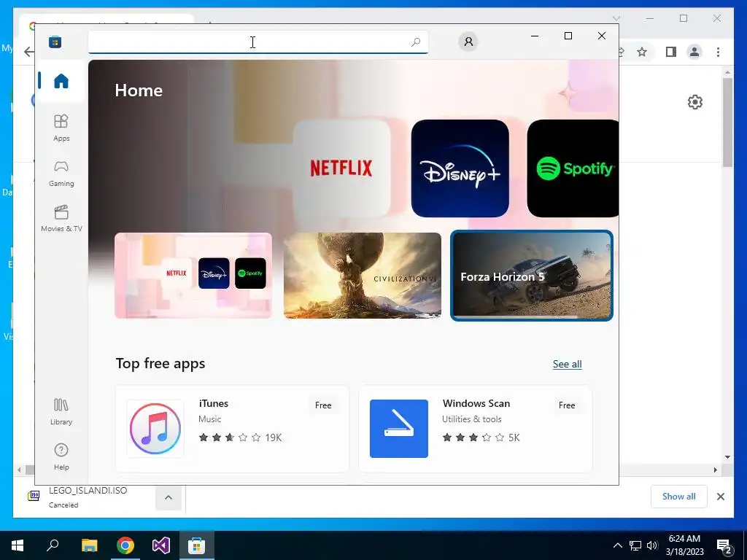Open the Store account profile icon
Image resolution: width=747 pixels, height=560 pixels.
(468, 42)
